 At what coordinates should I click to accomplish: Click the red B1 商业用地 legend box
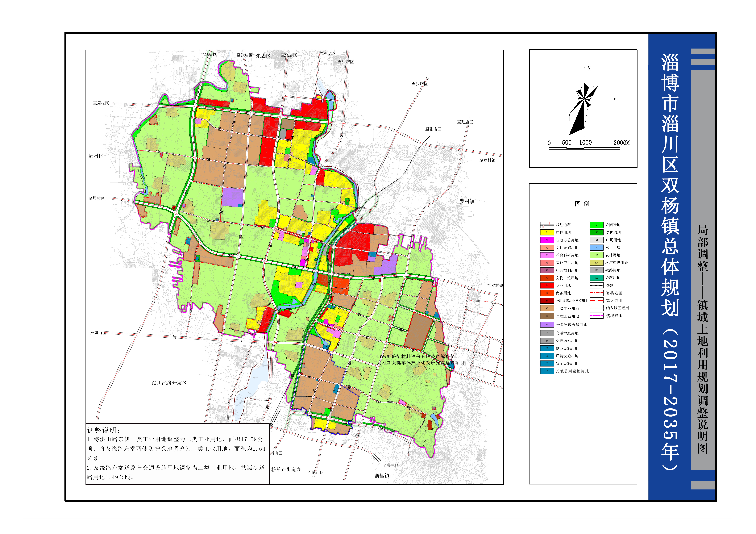coord(547,285)
